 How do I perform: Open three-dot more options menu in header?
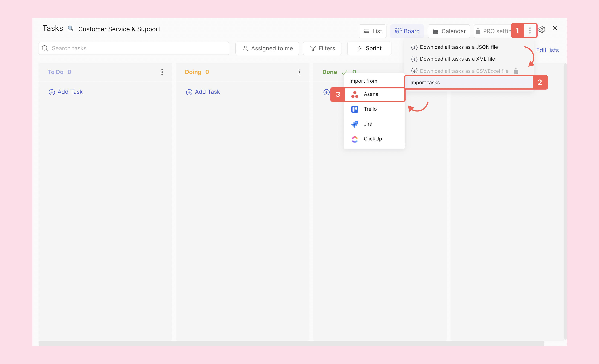click(530, 31)
